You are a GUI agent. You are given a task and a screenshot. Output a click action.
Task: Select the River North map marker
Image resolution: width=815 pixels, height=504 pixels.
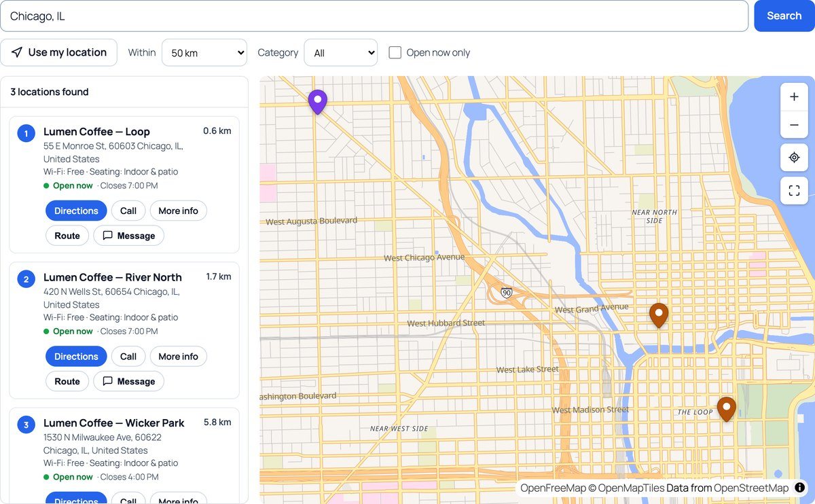pyautogui.click(x=659, y=315)
